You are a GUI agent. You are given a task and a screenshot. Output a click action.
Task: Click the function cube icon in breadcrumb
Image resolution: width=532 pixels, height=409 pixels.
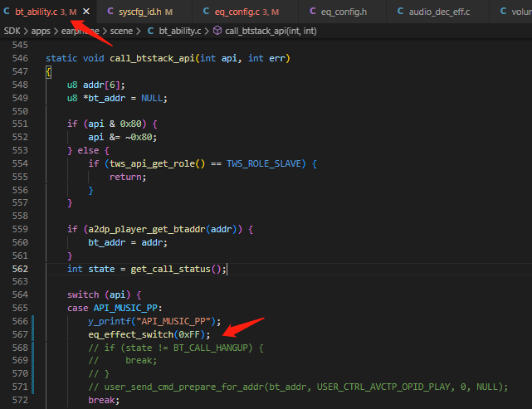pos(217,31)
